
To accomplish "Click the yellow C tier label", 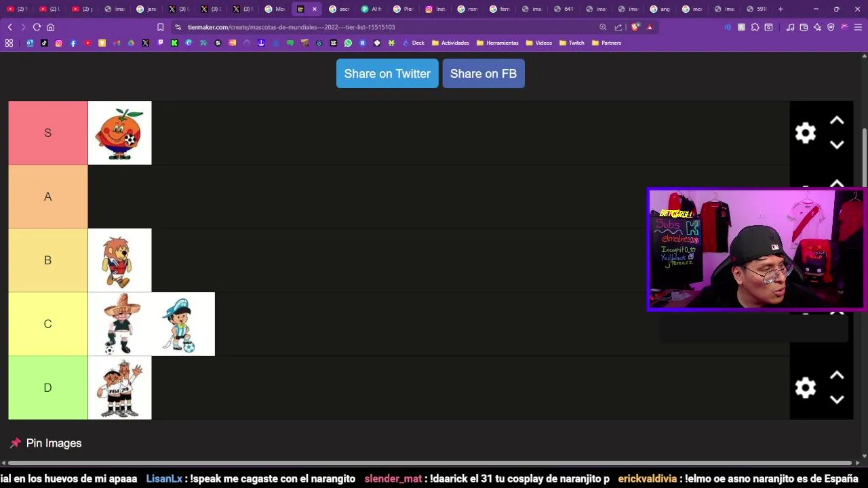I will pyautogui.click(x=47, y=324).
